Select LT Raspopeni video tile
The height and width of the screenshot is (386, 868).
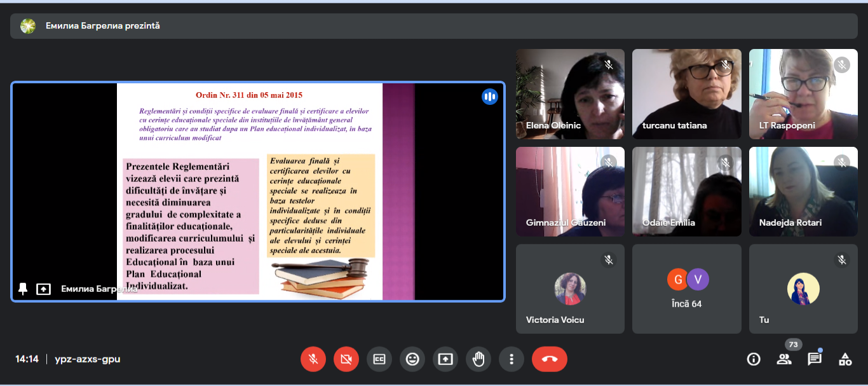[803, 94]
